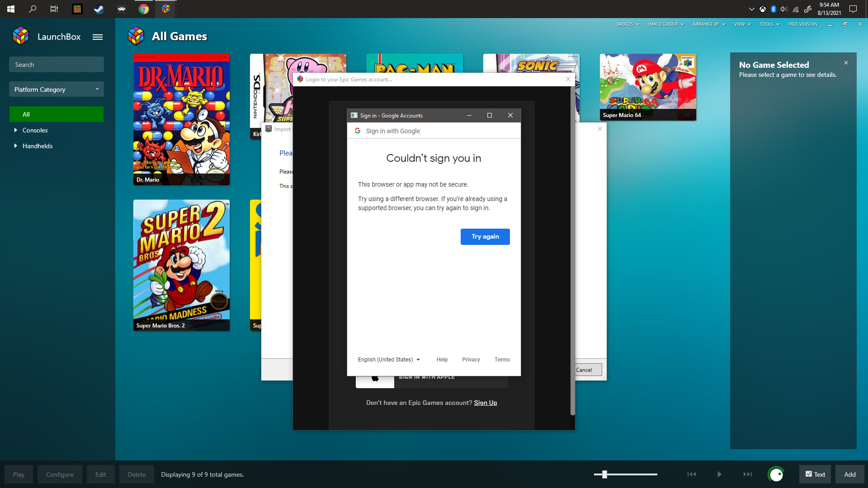Select the Super Mario Bros. 2 cover
868x488 pixels.
click(x=181, y=265)
